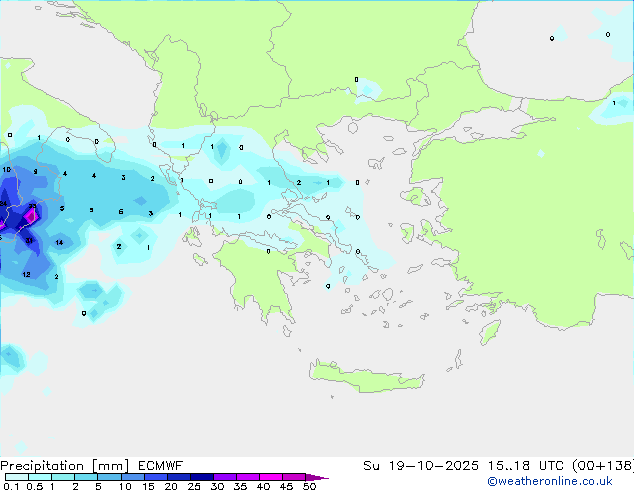Screen dimensions: 634x490
Task: Click the 'Su 19-10-2025' date text
Action: [x=421, y=466]
